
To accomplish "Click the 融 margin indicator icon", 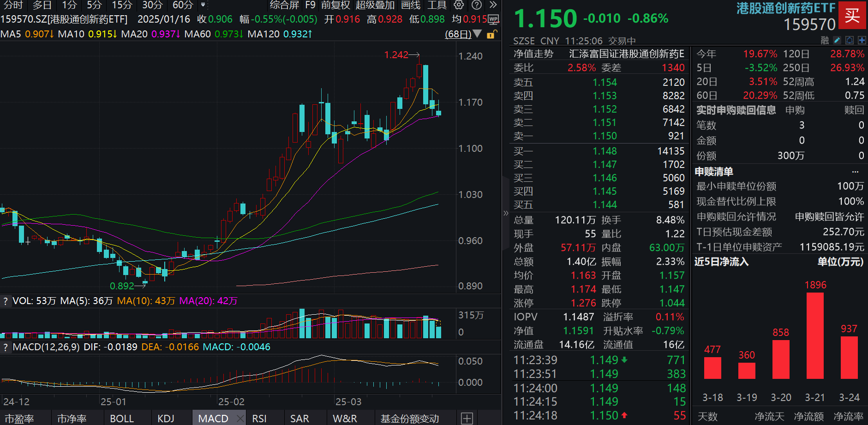I will 825,41.
